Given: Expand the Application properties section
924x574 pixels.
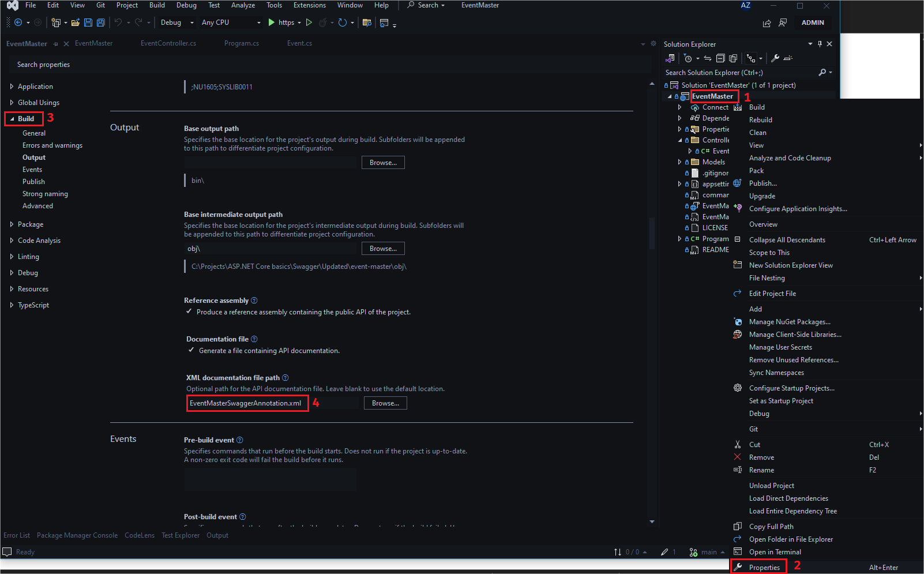Looking at the screenshot, I should [12, 87].
